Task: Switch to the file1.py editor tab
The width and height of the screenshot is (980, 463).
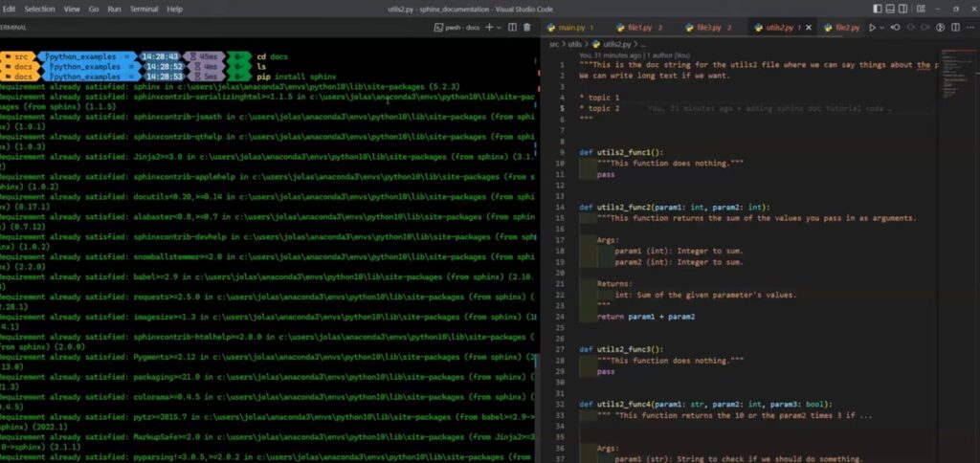Action: [639, 28]
